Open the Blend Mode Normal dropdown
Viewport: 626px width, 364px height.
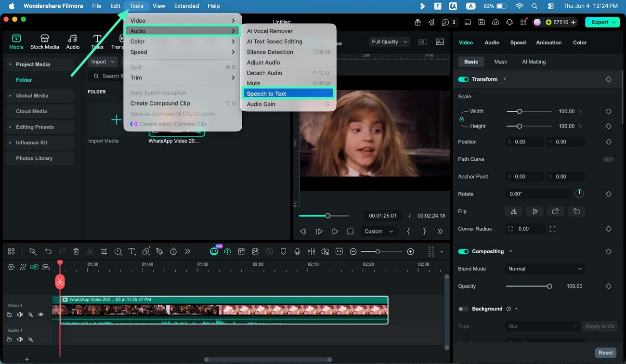coord(545,269)
